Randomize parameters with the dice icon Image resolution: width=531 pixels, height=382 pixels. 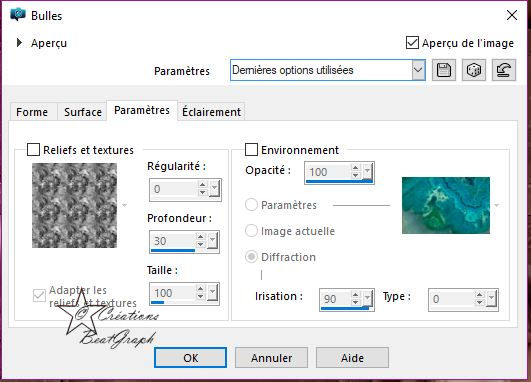click(474, 70)
